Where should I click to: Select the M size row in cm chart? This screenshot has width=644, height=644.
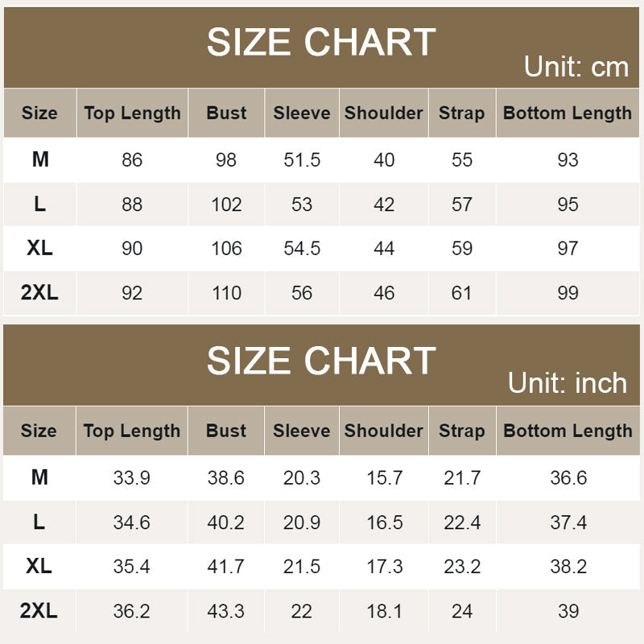(40, 159)
